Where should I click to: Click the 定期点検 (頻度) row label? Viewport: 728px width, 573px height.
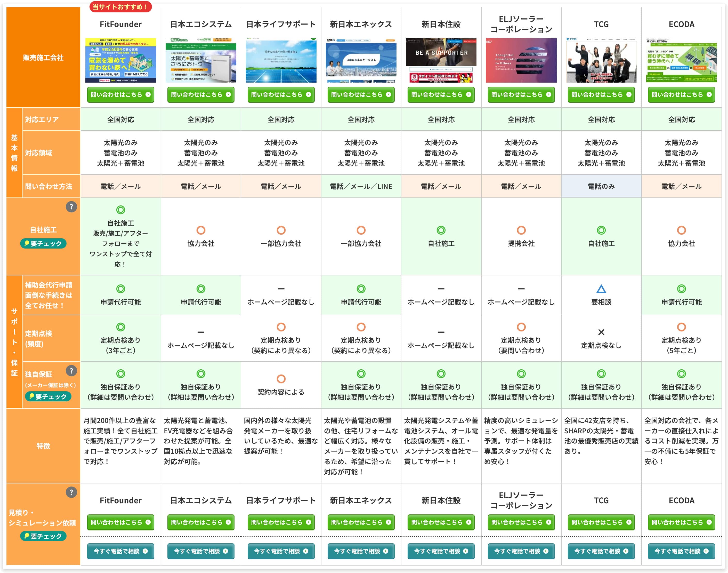click(x=51, y=338)
